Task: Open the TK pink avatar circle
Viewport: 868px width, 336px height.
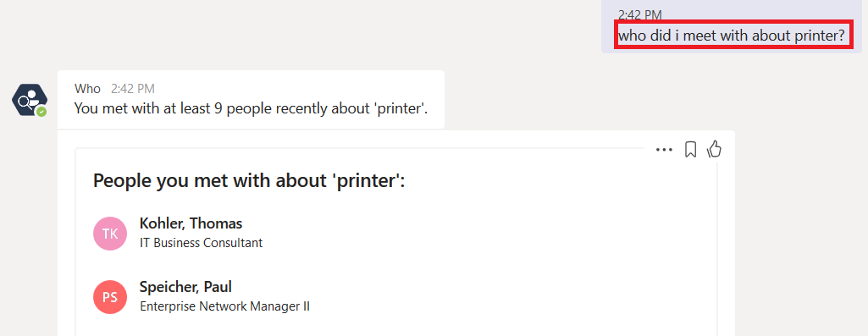Action: point(110,234)
